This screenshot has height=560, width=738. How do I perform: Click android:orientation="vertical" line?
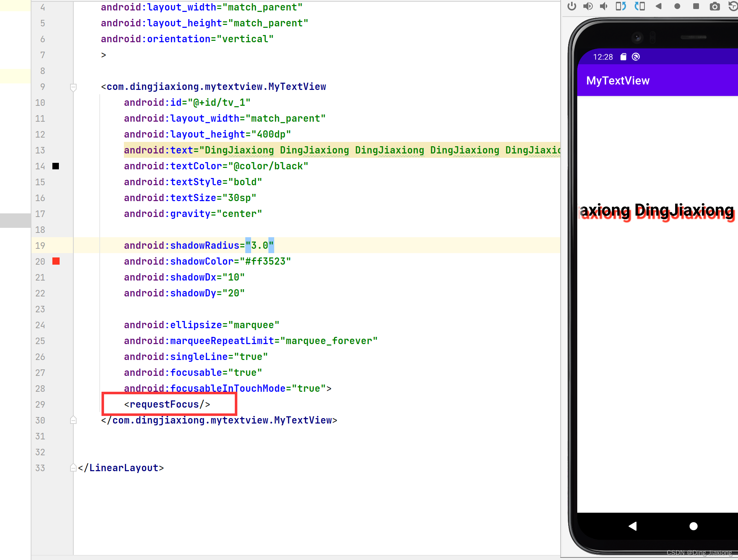[187, 39]
